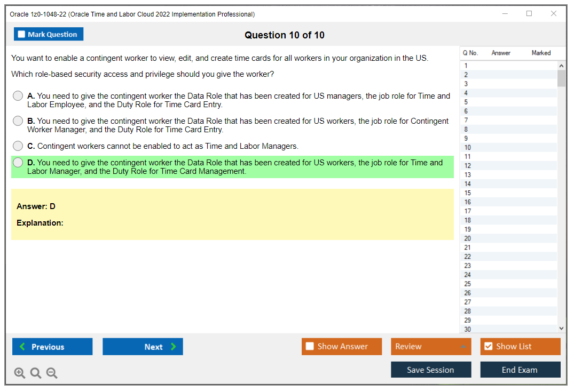This screenshot has width=574, height=392.
Task: Click the question list scrollbar down arrow
Action: click(x=561, y=328)
